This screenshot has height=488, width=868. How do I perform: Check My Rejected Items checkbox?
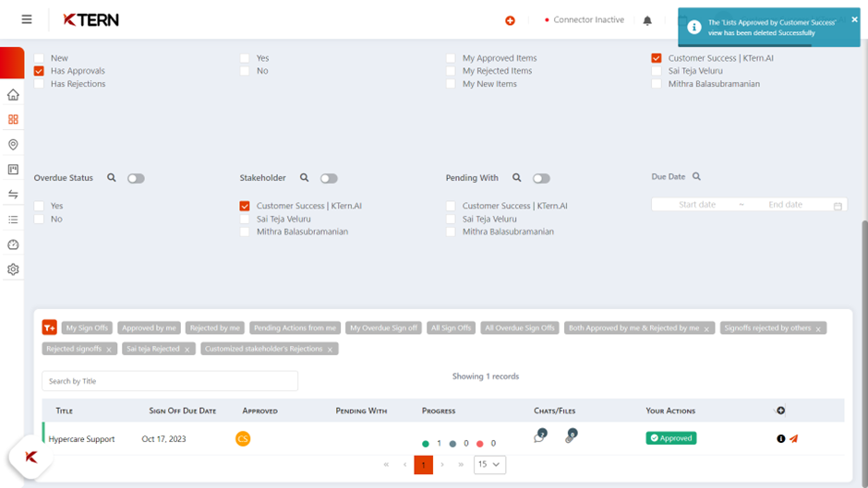pyautogui.click(x=451, y=71)
